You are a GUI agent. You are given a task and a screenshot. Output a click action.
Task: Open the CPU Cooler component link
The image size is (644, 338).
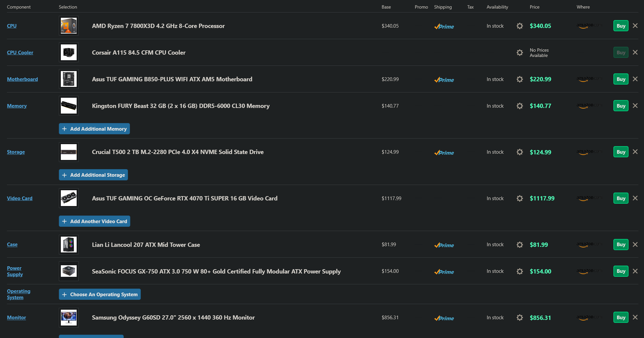coord(20,52)
